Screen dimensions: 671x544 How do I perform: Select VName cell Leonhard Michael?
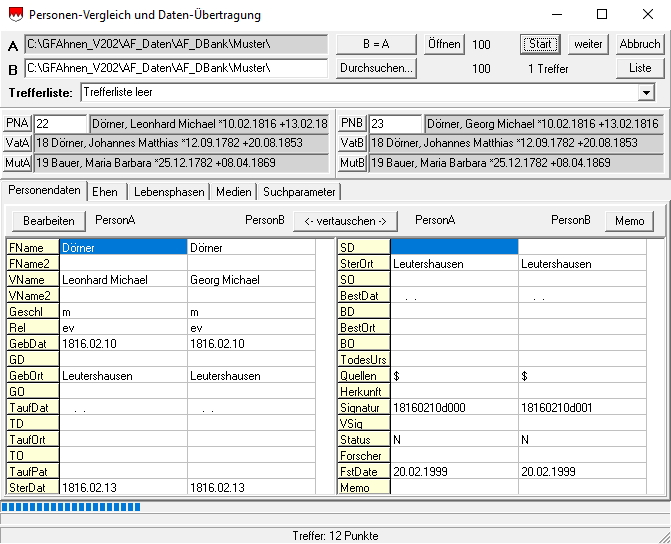tap(123, 279)
